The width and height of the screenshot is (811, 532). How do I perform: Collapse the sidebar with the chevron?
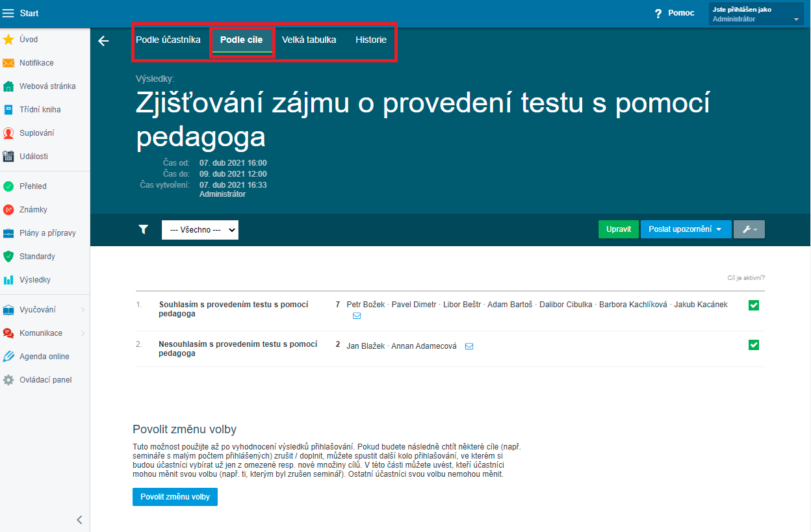(x=79, y=520)
